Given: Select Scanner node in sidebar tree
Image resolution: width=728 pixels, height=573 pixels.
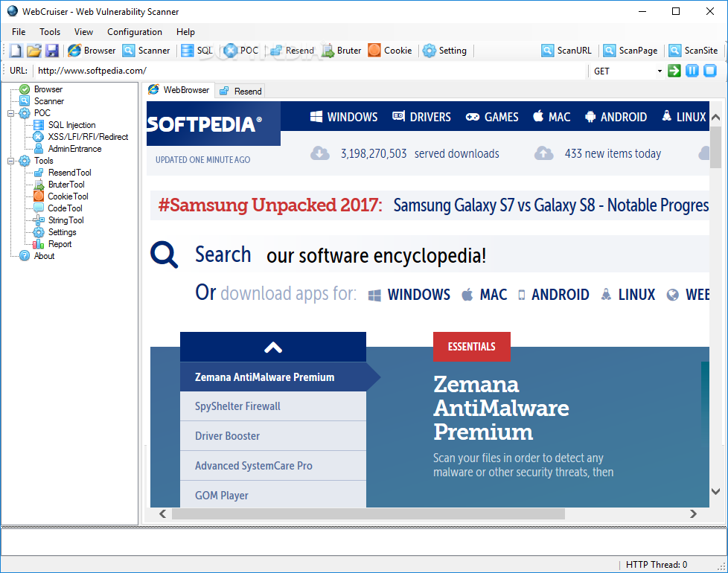Looking at the screenshot, I should [x=48, y=101].
